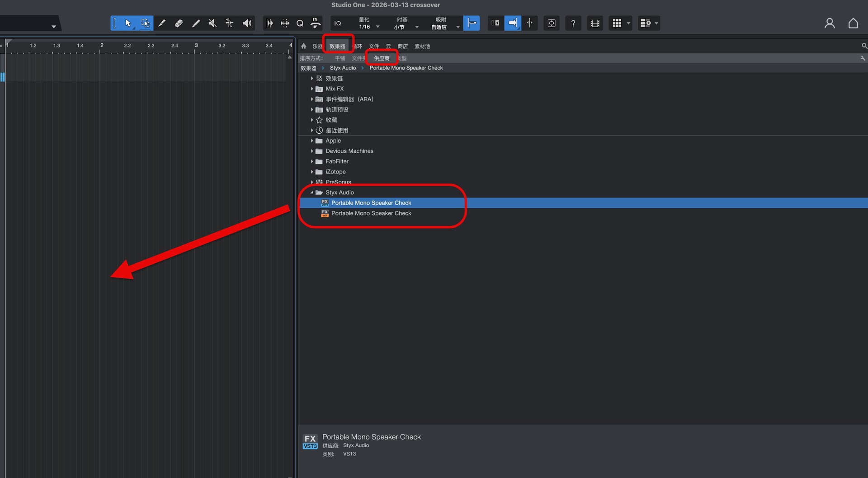
Task: Click Styx Audio in the breadcrumb path
Action: pos(343,68)
